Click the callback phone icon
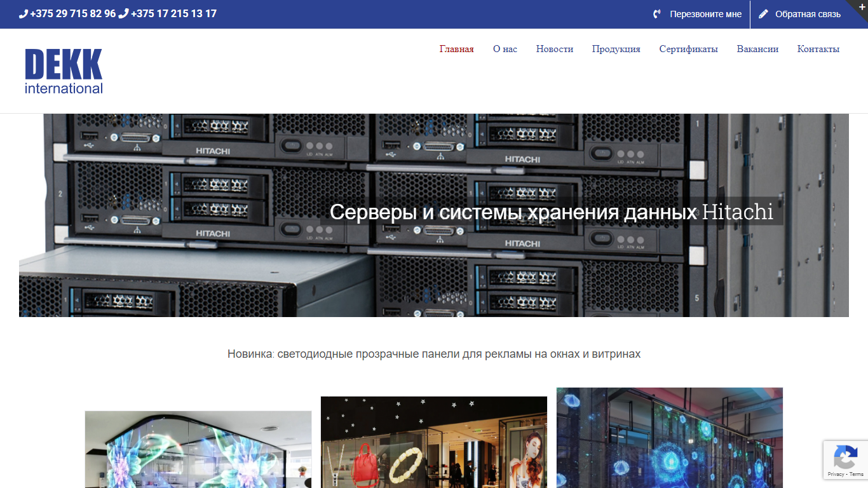Image resolution: width=868 pixels, height=488 pixels. pyautogui.click(x=657, y=14)
